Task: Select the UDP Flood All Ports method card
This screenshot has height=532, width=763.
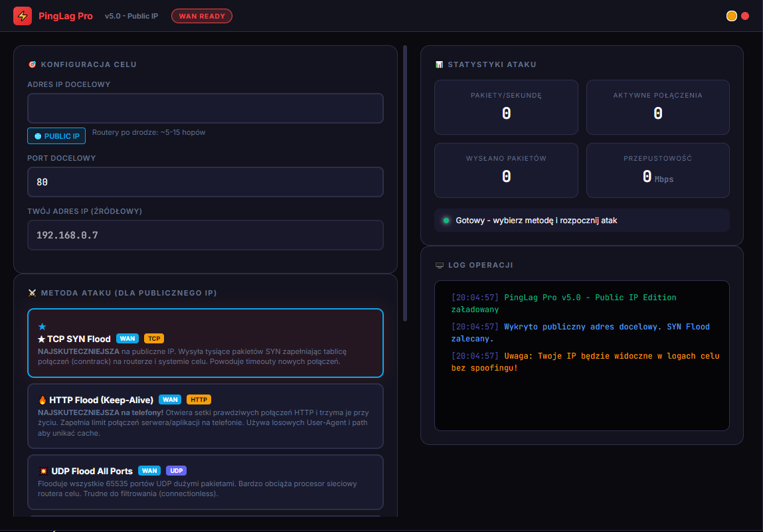Action: point(205,482)
